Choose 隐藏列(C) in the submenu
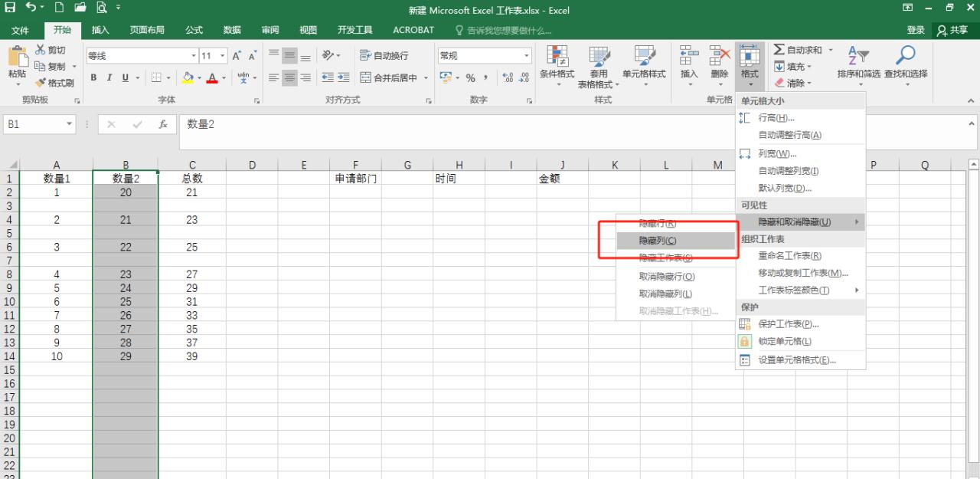Screen dimensions: 980x479 [676, 241]
